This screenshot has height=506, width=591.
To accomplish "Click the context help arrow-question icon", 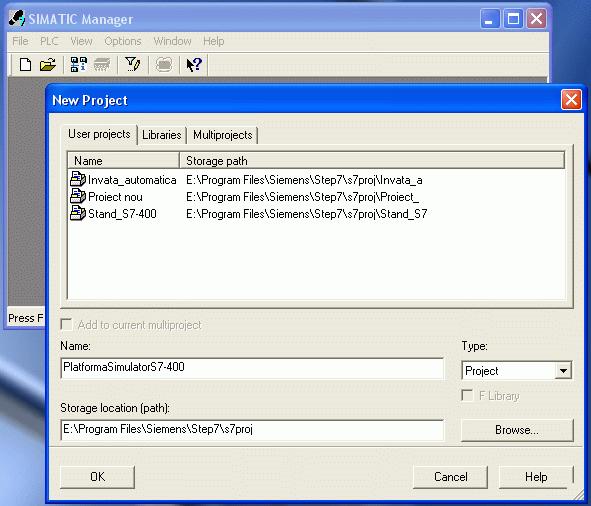I will pos(194,65).
